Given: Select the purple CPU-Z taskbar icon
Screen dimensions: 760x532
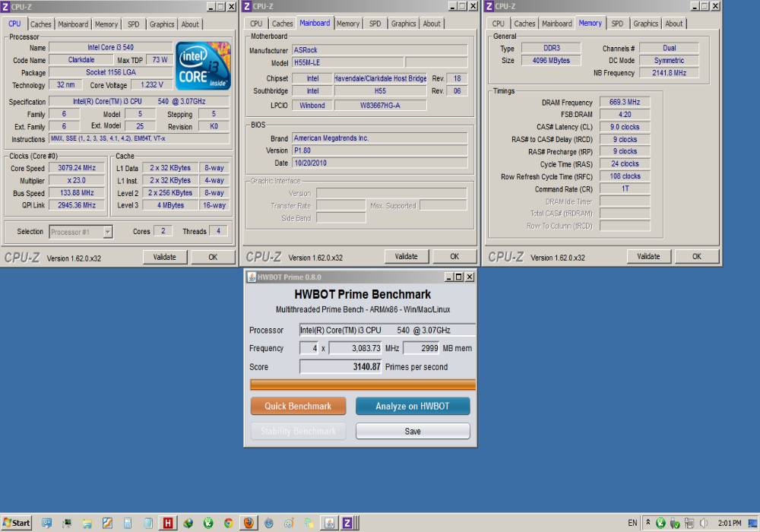Looking at the screenshot, I should click(347, 523).
